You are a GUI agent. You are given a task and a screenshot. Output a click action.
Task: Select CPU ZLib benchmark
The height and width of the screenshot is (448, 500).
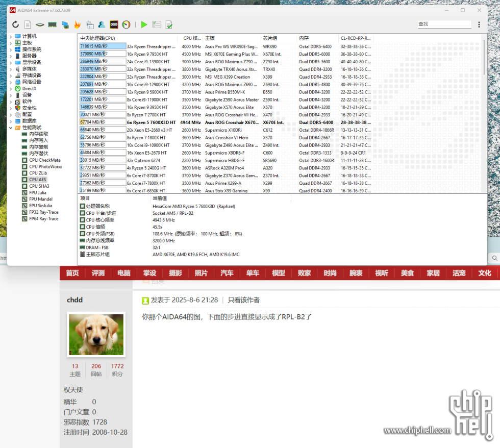[38, 173]
